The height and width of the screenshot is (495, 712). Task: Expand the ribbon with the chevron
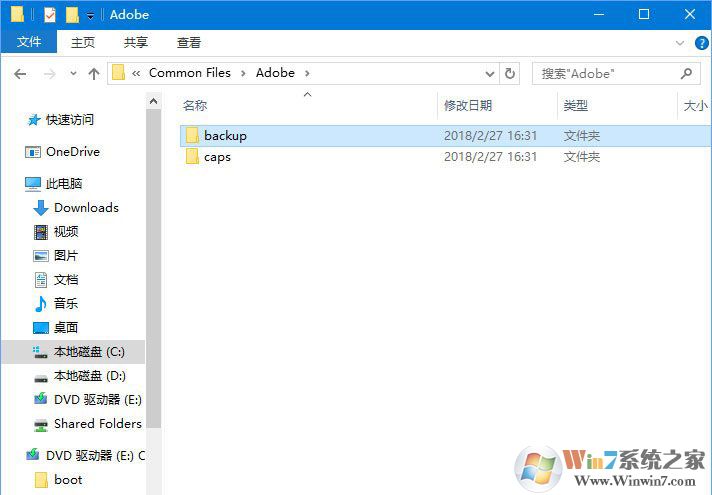[x=680, y=43]
